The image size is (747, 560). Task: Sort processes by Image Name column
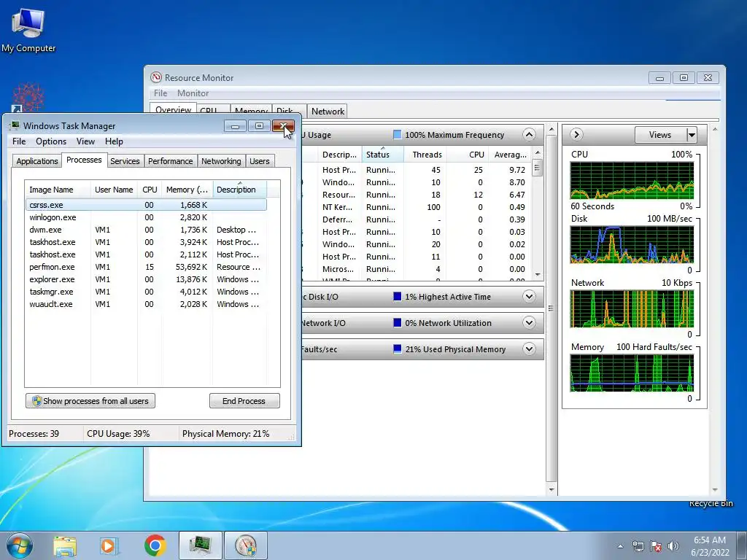point(58,190)
